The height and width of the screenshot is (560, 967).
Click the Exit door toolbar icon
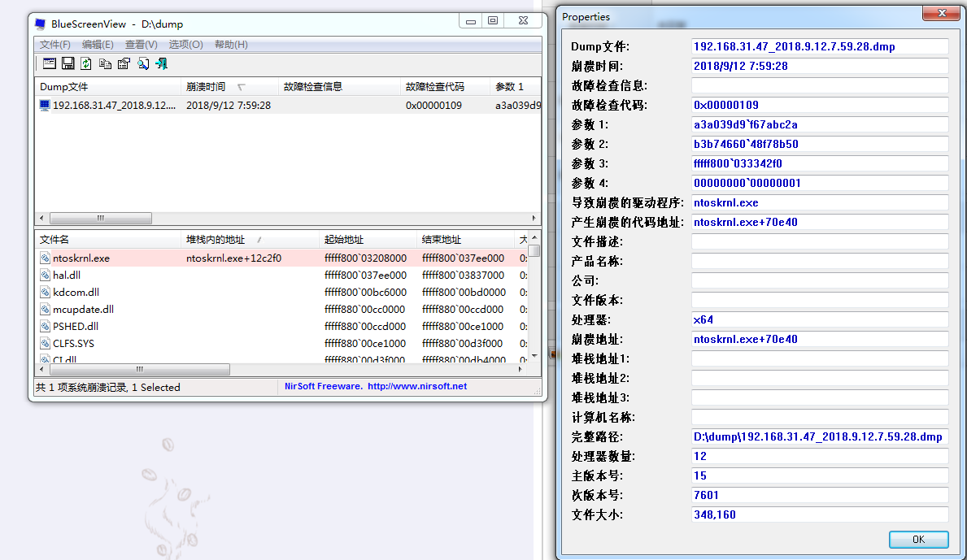click(x=162, y=63)
